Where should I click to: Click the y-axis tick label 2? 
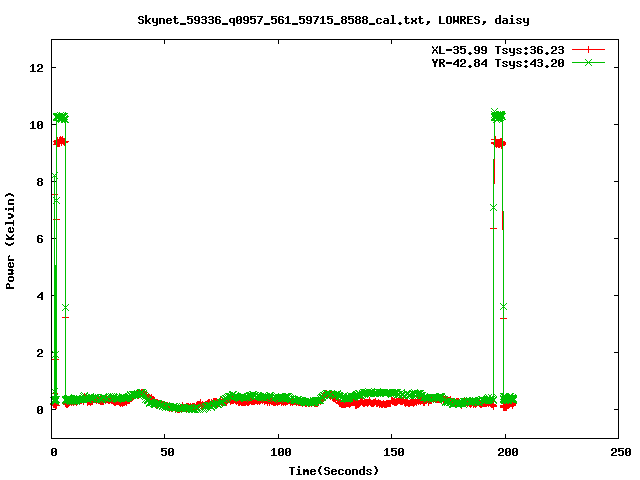pos(40,353)
